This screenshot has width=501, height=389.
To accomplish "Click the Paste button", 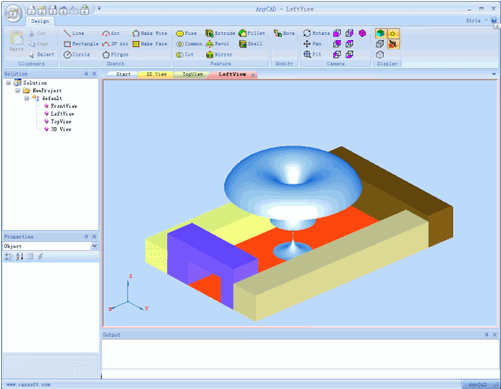I will [16, 41].
